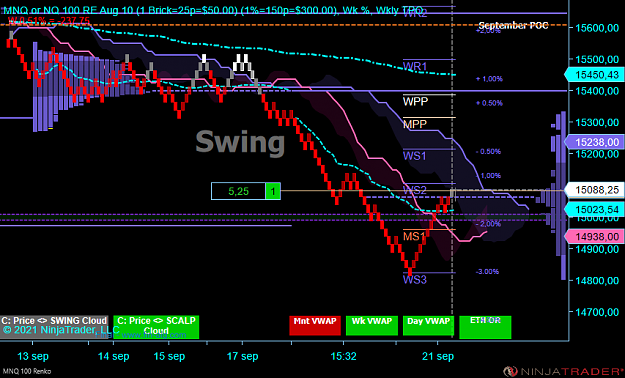
Task: Select the 15450,43 cyan price marker
Action: [x=594, y=75]
